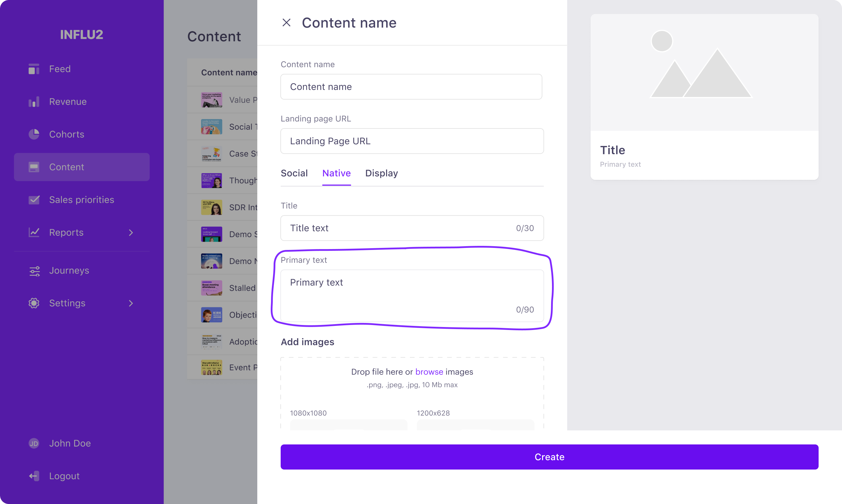Open the Journeys sliders icon
This screenshot has width=842, height=504.
click(x=34, y=271)
